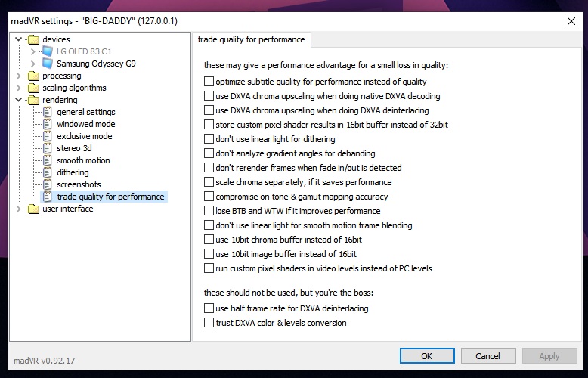588x378 pixels.
Task: Click the OK button
Action: [x=427, y=356]
